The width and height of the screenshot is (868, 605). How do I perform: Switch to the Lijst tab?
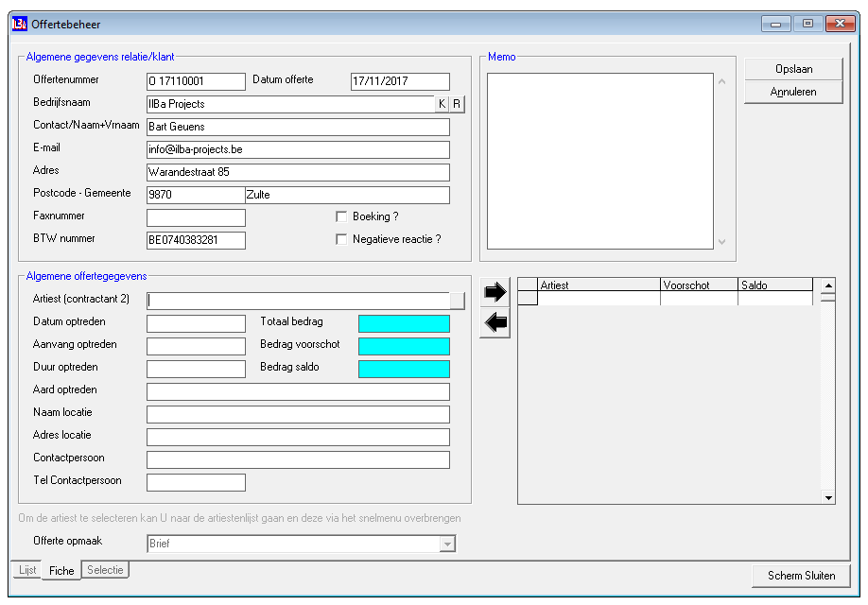click(27, 570)
